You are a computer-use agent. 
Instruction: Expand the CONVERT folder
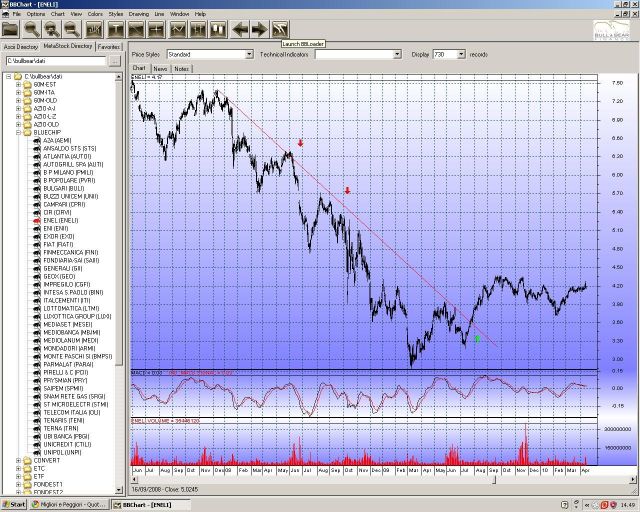click(x=18, y=461)
